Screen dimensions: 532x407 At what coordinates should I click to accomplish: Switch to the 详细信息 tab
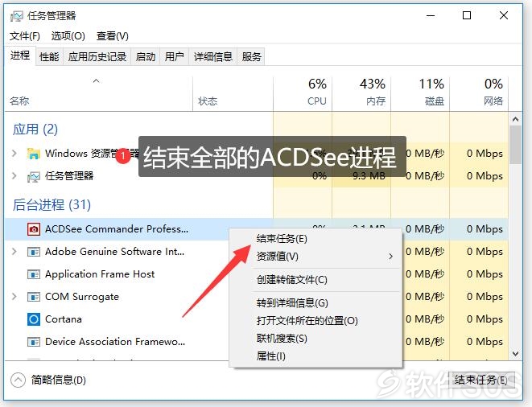tap(213, 56)
